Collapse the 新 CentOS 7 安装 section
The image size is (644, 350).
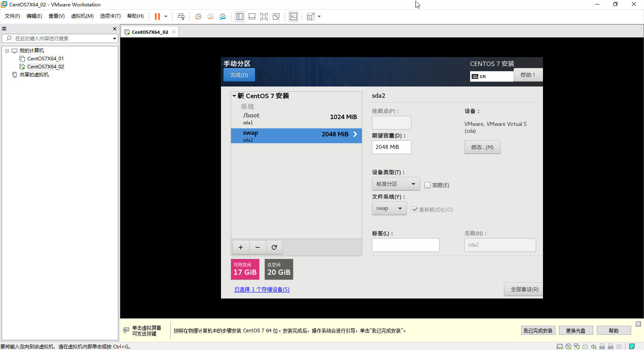(234, 96)
